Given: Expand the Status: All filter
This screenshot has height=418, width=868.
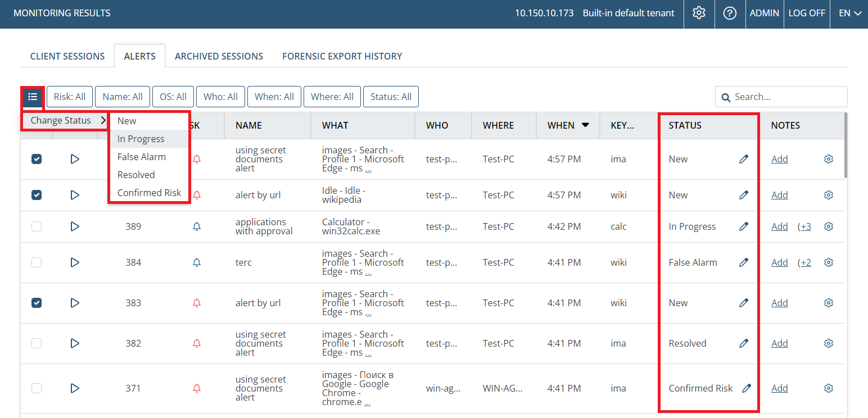Looking at the screenshot, I should click(x=391, y=97).
